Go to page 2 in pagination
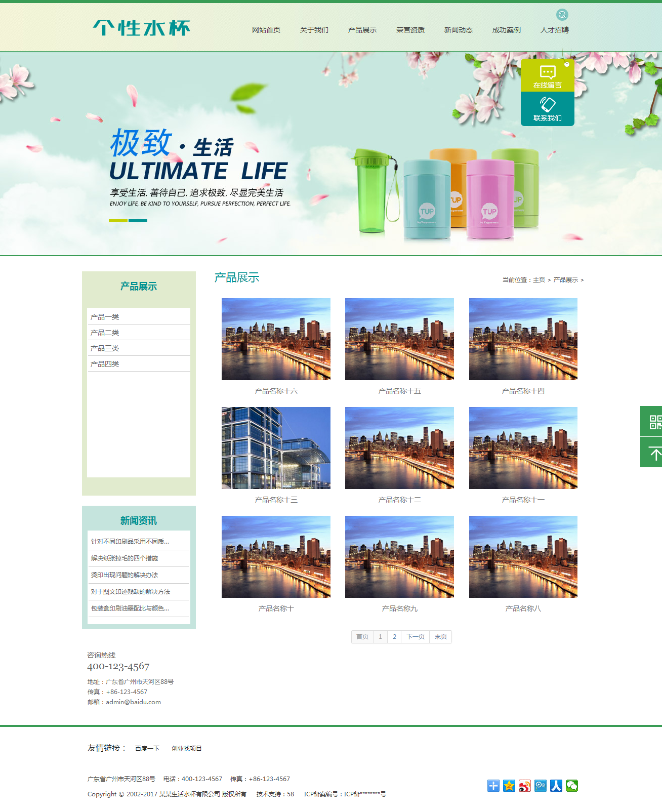 click(394, 637)
